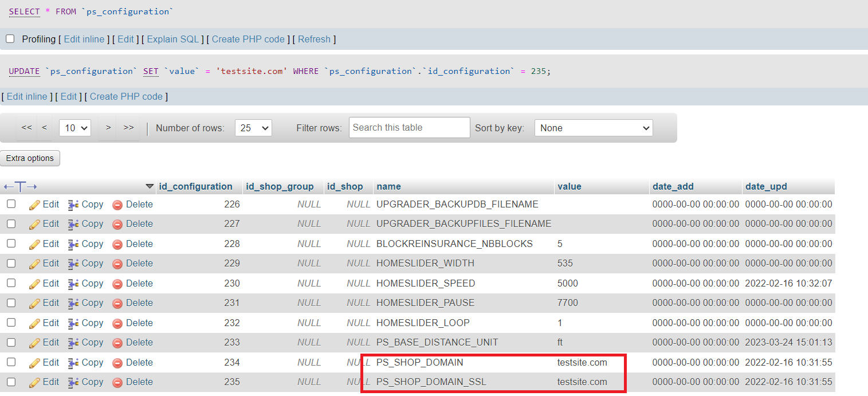Sort by name column header

[x=388, y=186]
